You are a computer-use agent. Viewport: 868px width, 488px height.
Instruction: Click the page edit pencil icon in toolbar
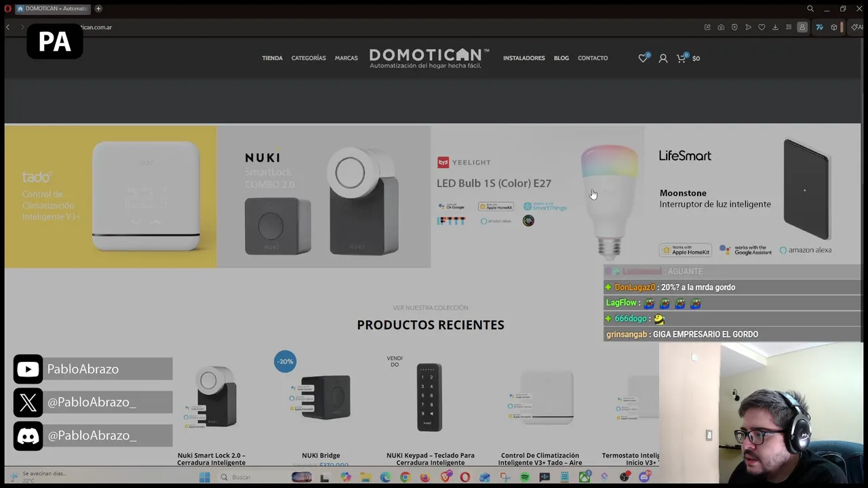(708, 27)
